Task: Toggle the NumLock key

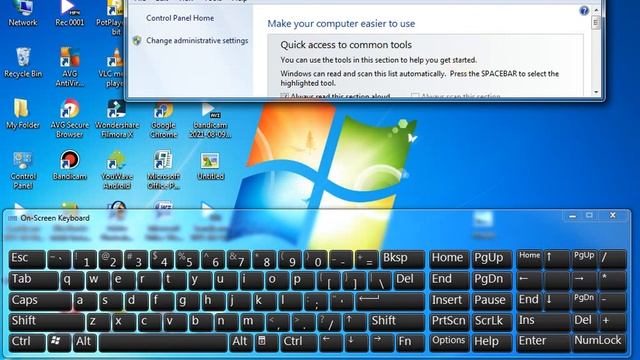Action: pyautogui.click(x=599, y=342)
